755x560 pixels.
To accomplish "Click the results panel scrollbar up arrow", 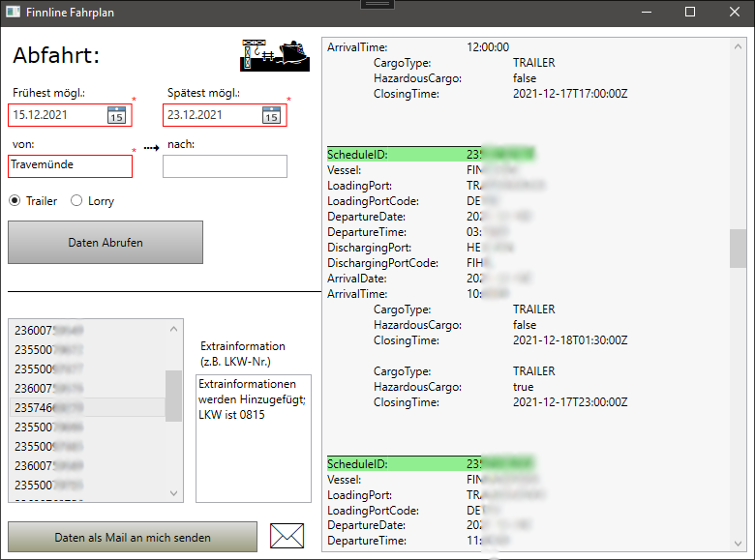I will 737,45.
